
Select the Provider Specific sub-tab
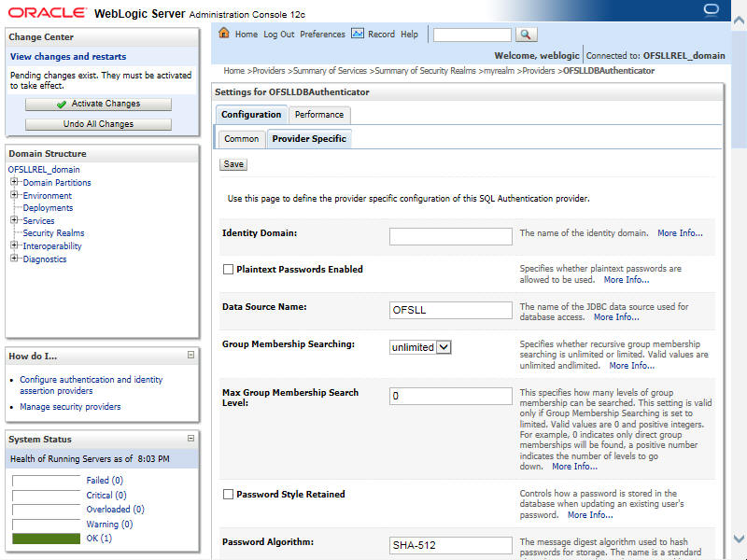(x=309, y=139)
